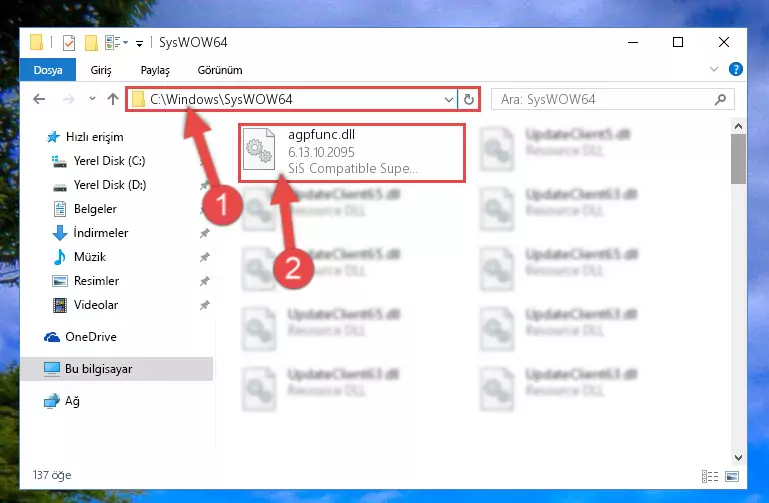Open the Resimler folder
769x503 pixels.
[x=86, y=280]
